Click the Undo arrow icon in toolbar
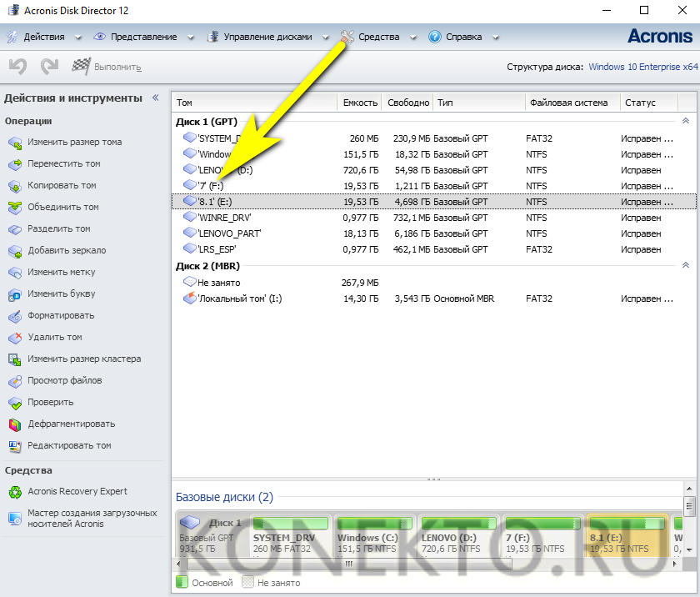700x597 pixels. tap(17, 67)
